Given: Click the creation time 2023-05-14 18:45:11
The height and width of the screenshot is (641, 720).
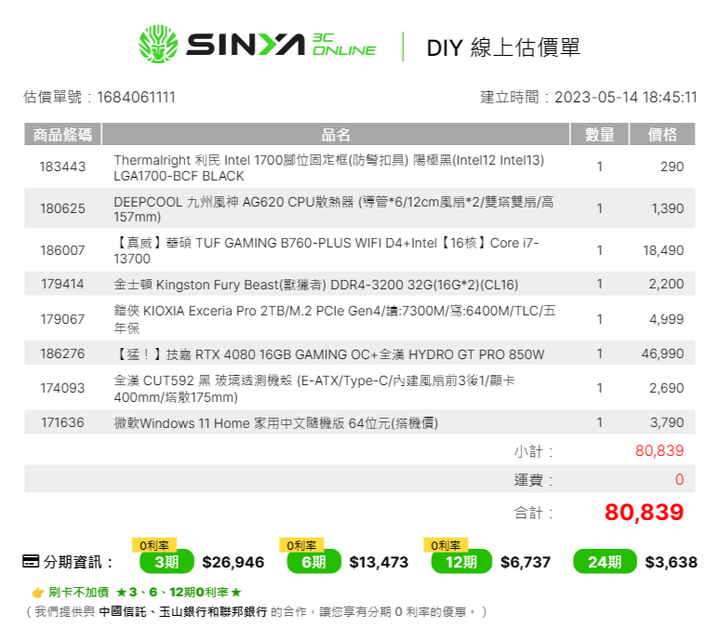Looking at the screenshot, I should [x=625, y=97].
